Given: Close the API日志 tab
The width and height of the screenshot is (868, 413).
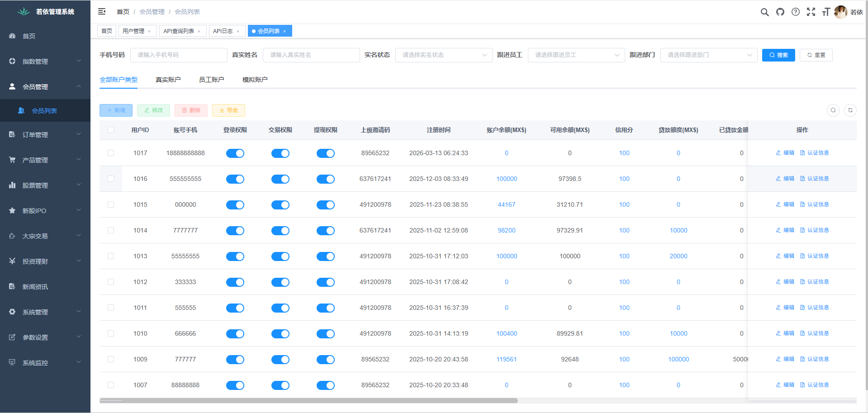Looking at the screenshot, I should pyautogui.click(x=238, y=31).
